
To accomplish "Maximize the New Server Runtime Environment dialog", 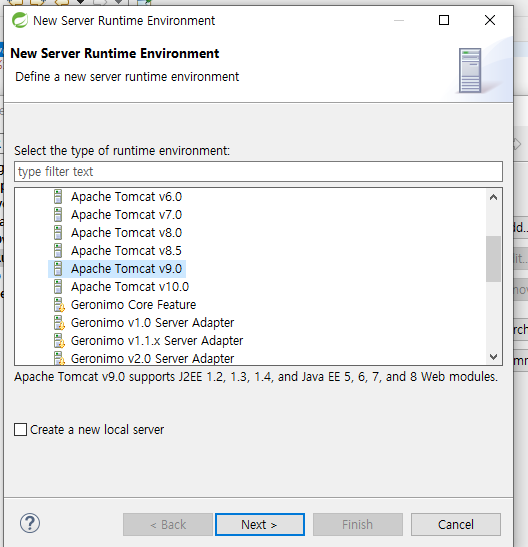I will point(444,20).
